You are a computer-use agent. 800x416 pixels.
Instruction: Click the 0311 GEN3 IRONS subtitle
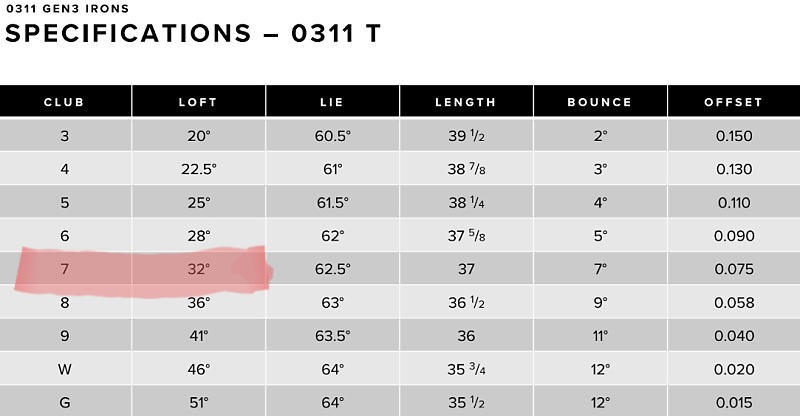click(66, 9)
